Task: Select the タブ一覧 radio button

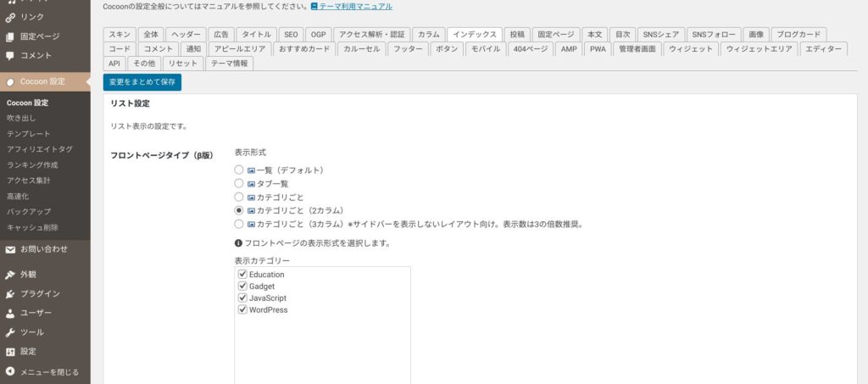Action: click(238, 183)
